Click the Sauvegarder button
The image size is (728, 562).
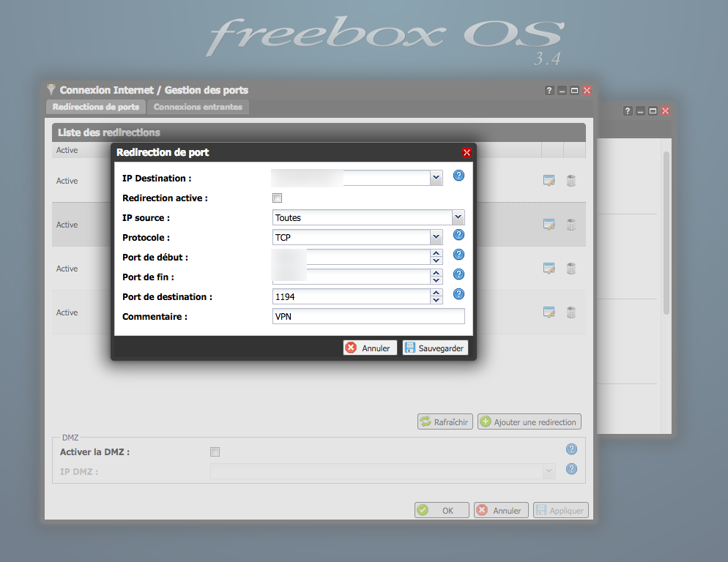coord(435,348)
